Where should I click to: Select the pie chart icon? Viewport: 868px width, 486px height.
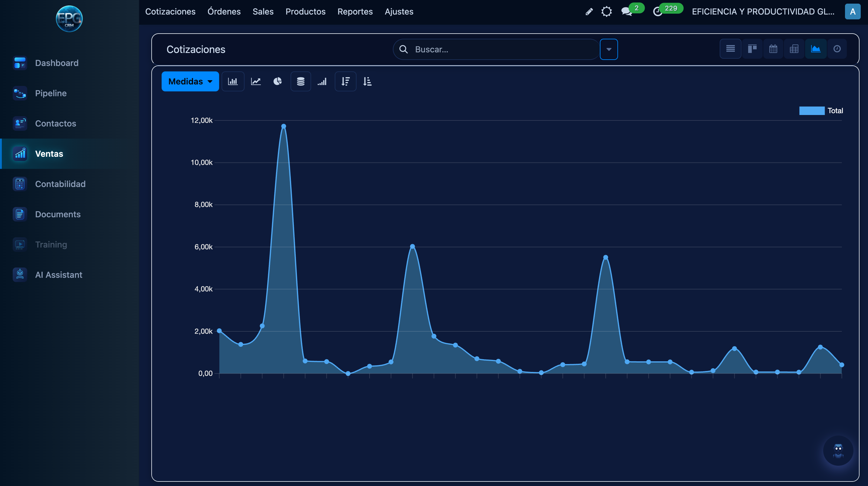click(x=278, y=81)
